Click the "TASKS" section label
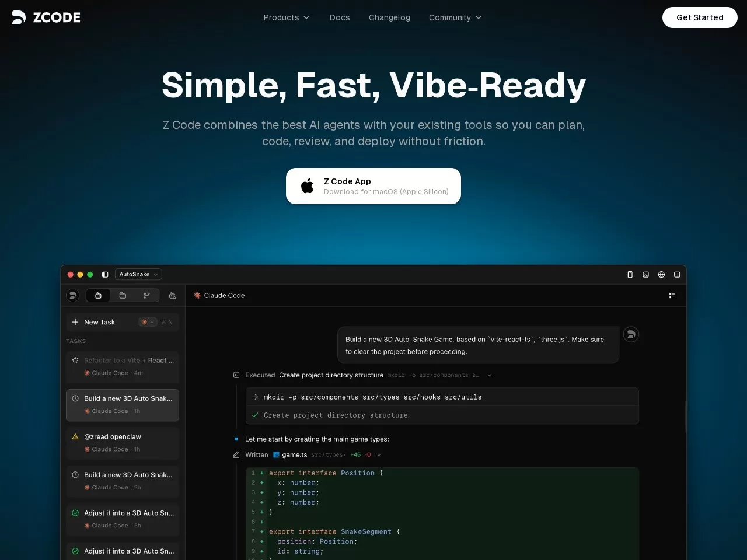The image size is (747, 560). click(x=76, y=341)
